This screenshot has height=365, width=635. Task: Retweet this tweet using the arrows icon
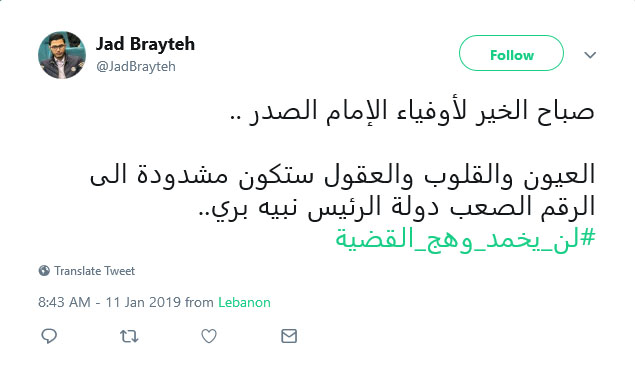[x=129, y=336]
